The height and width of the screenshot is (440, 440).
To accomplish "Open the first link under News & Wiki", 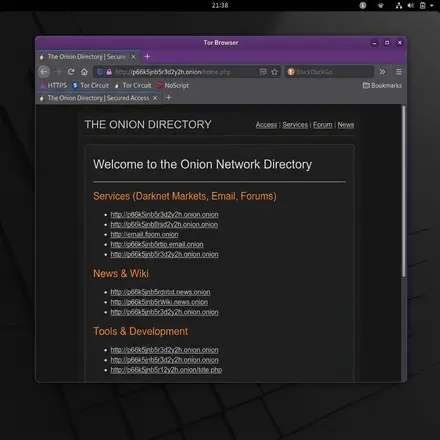I will [x=160, y=292].
